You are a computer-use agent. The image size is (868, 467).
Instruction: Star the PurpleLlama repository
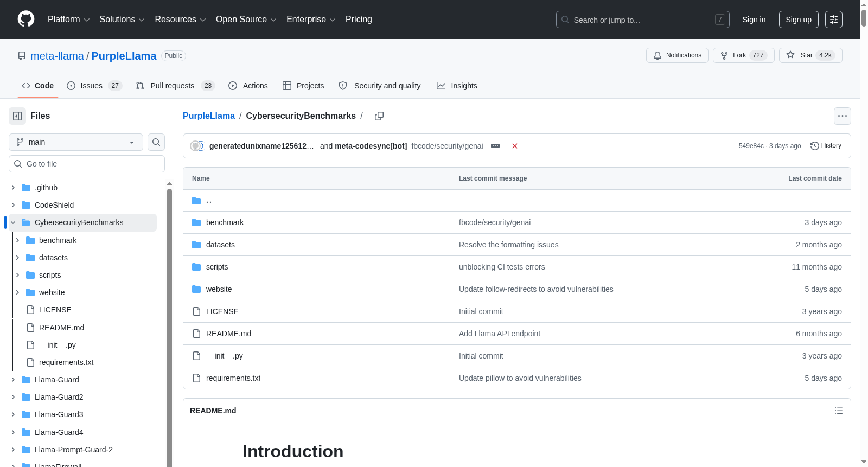click(810, 55)
